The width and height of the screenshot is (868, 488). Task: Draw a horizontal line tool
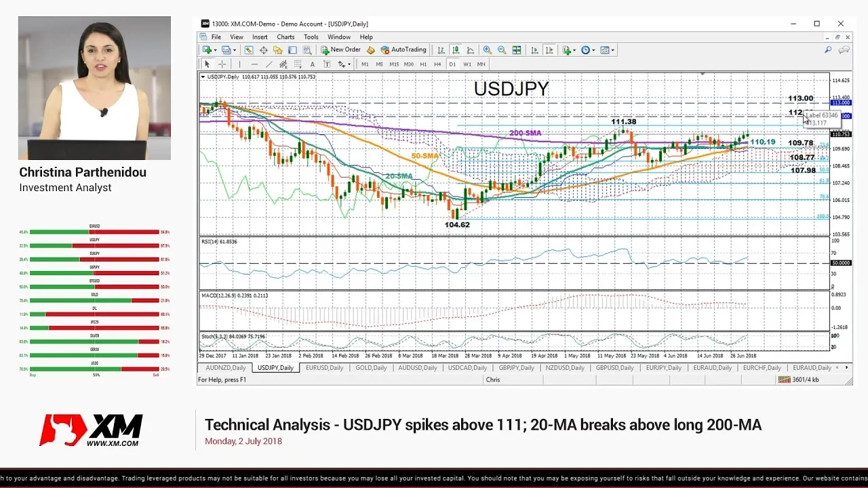[254, 64]
